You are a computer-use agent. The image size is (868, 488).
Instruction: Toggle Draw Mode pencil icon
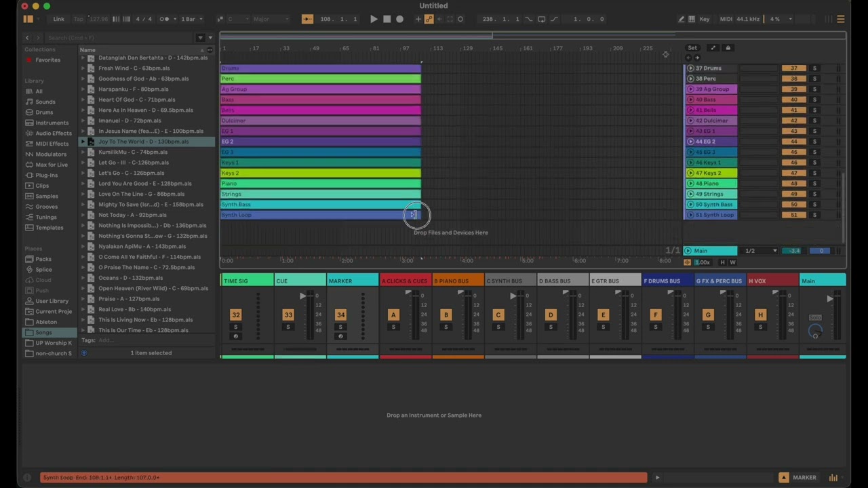pyautogui.click(x=682, y=19)
